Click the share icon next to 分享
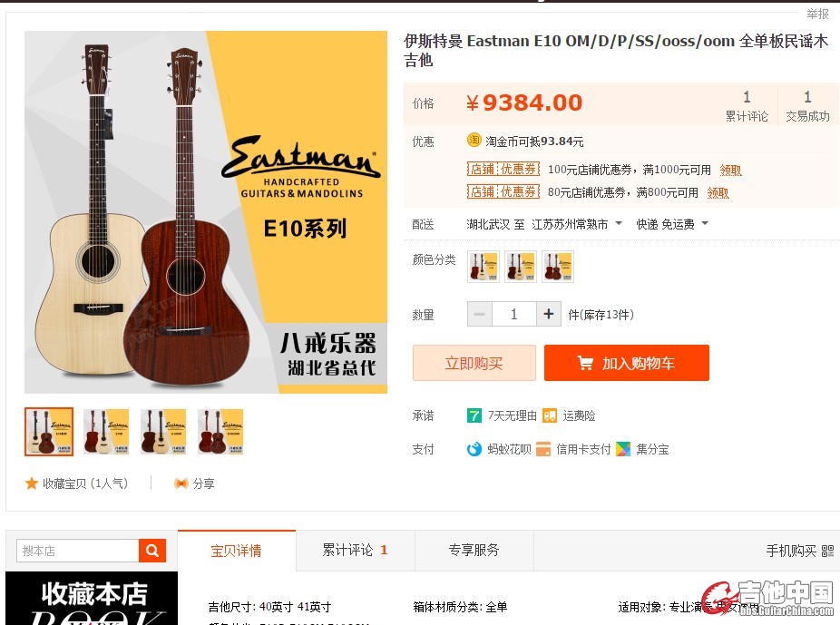The height and width of the screenshot is (625, 840). click(x=181, y=483)
